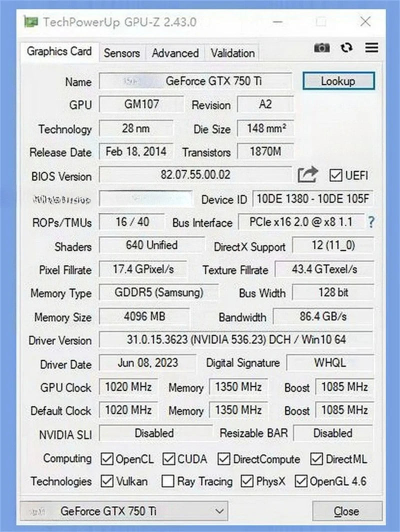Screen dimensions: 400x532
Task: Click the Name field GeForce GTX 750 Ti
Action: point(195,81)
